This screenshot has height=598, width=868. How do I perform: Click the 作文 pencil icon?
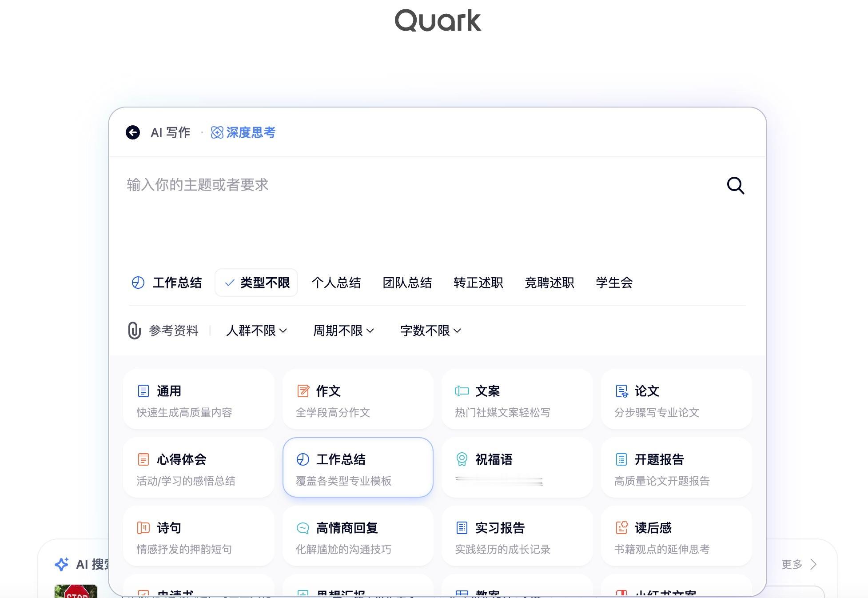[x=303, y=391]
